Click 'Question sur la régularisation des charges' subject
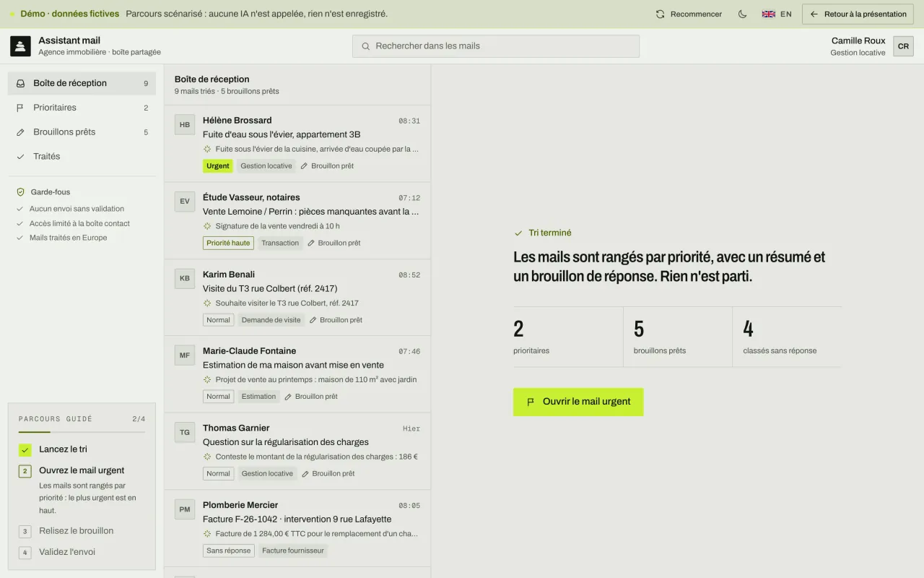The image size is (924, 578). click(286, 442)
